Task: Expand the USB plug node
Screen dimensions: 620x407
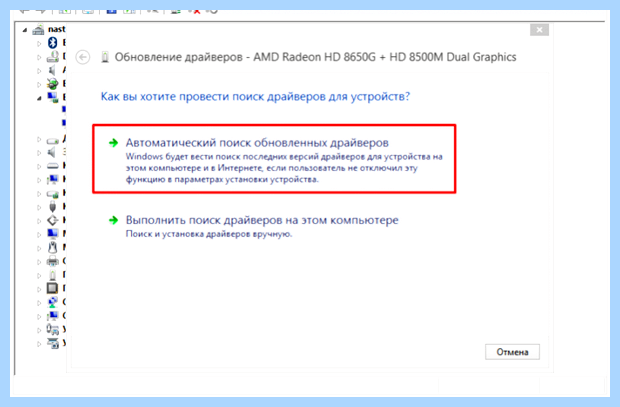Action: click(39, 207)
